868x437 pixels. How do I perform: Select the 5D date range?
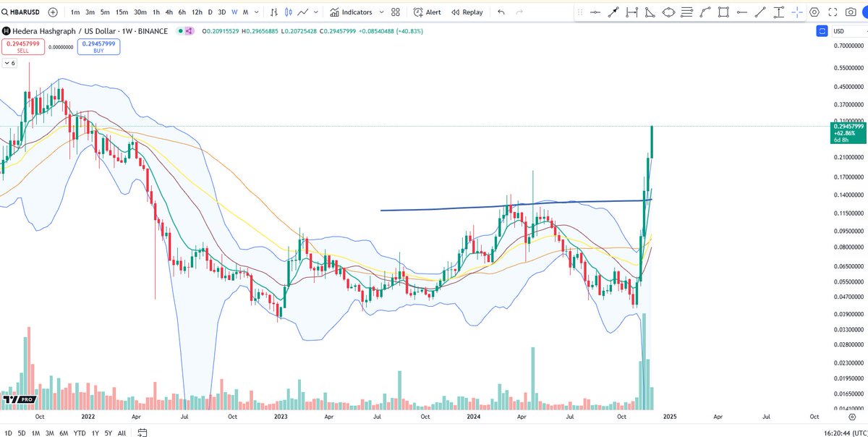[x=22, y=433]
